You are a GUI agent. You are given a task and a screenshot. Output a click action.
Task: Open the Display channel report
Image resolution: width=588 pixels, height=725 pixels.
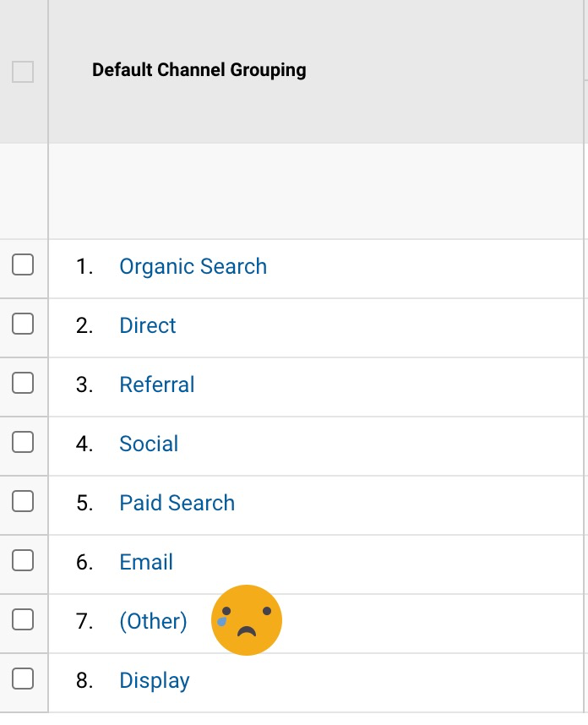(154, 680)
